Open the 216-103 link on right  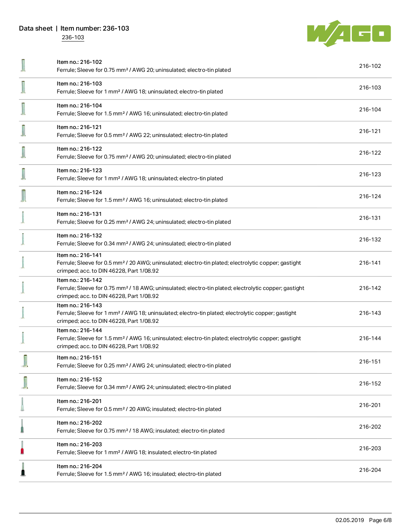click(370, 87)
